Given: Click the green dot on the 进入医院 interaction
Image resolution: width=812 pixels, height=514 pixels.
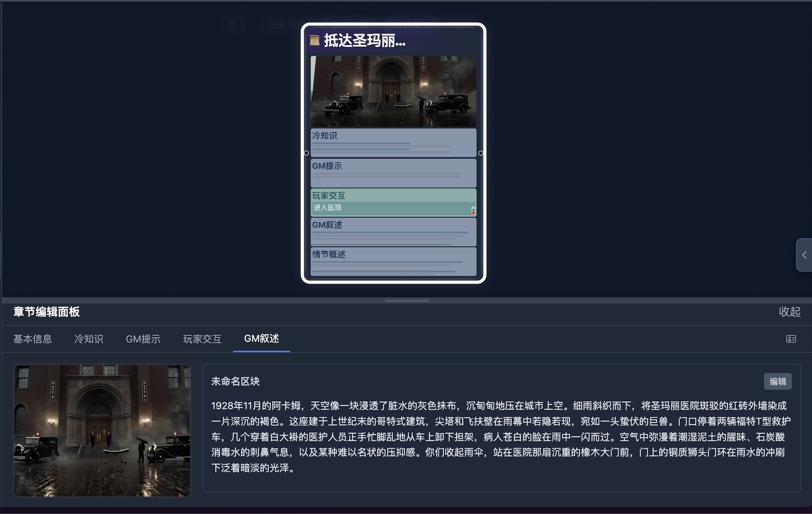Looking at the screenshot, I should click(x=473, y=210).
